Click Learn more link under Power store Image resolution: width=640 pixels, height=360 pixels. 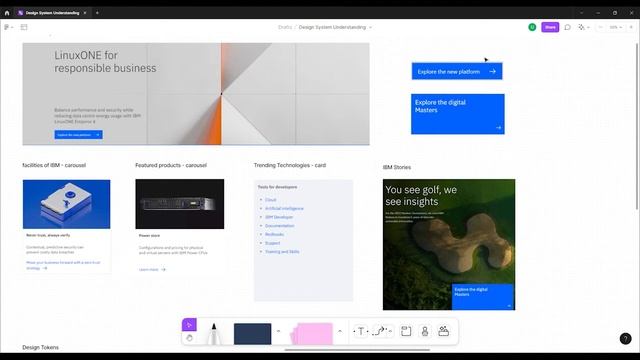pos(152,270)
